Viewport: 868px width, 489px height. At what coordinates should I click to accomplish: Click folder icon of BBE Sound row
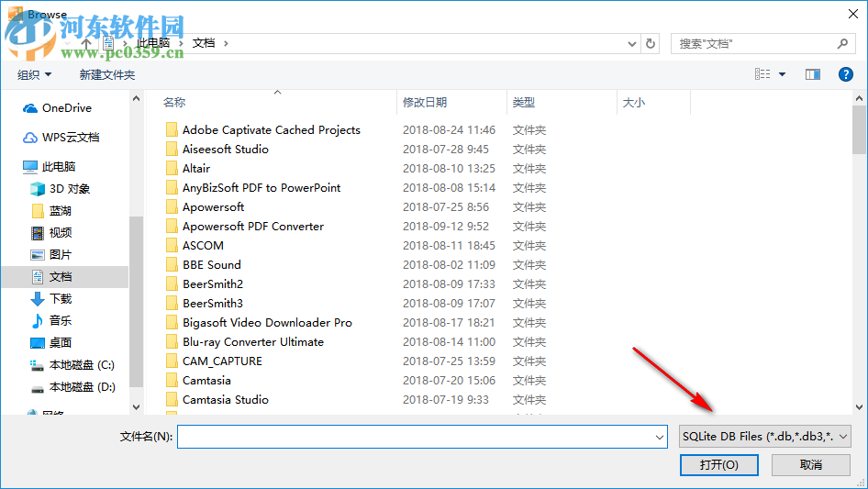pyautogui.click(x=172, y=265)
